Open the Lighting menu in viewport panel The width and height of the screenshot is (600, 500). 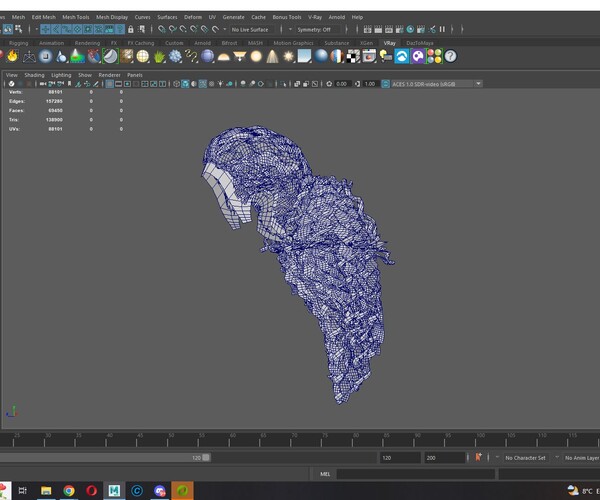(61, 75)
